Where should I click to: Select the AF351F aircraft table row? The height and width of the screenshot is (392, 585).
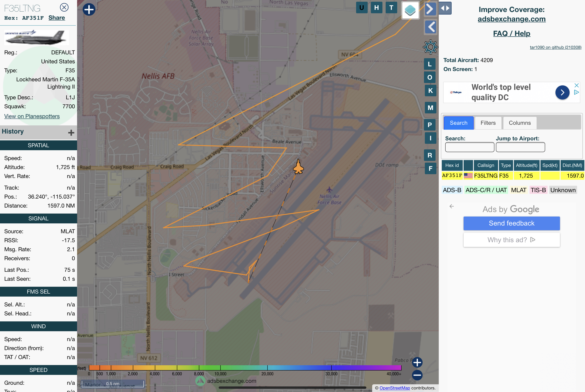[x=513, y=176]
